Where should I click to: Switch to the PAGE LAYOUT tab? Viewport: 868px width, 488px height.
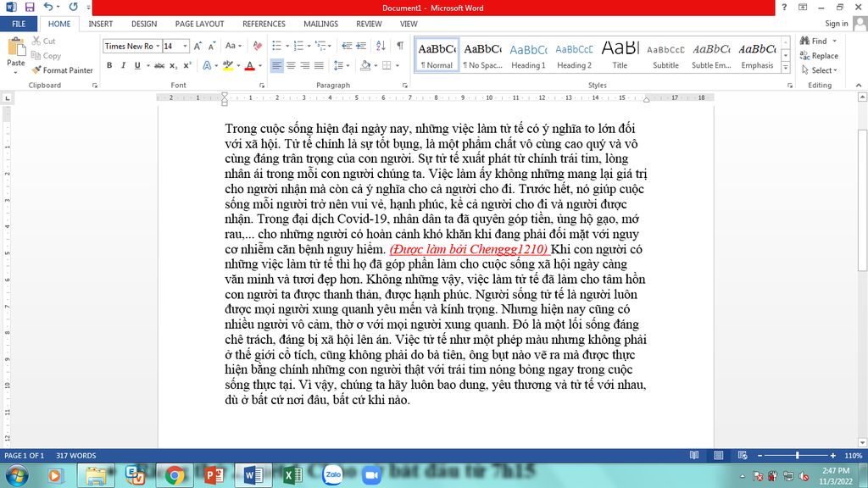click(199, 24)
